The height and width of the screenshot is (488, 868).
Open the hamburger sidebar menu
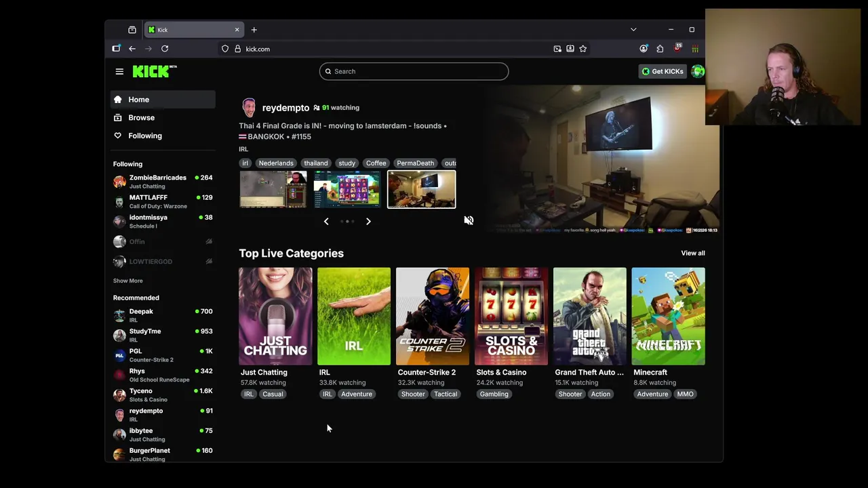119,71
